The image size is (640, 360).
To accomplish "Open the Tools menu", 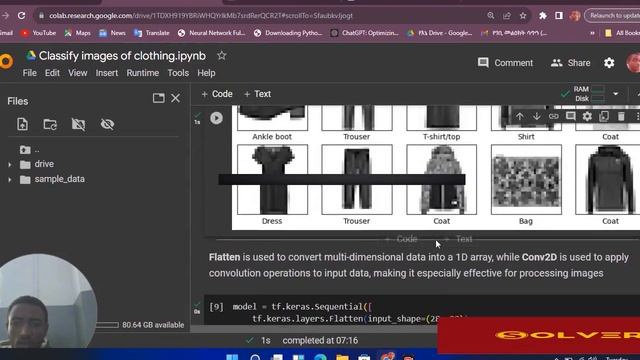I will [178, 73].
